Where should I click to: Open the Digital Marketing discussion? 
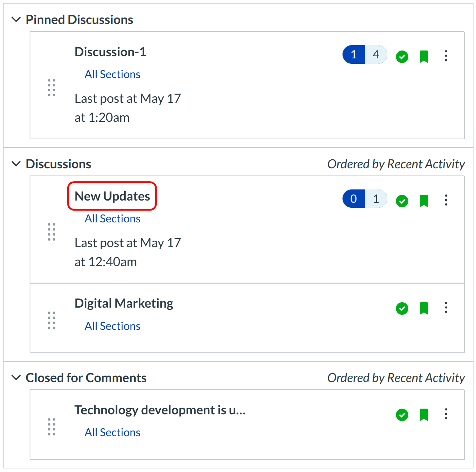point(124,303)
